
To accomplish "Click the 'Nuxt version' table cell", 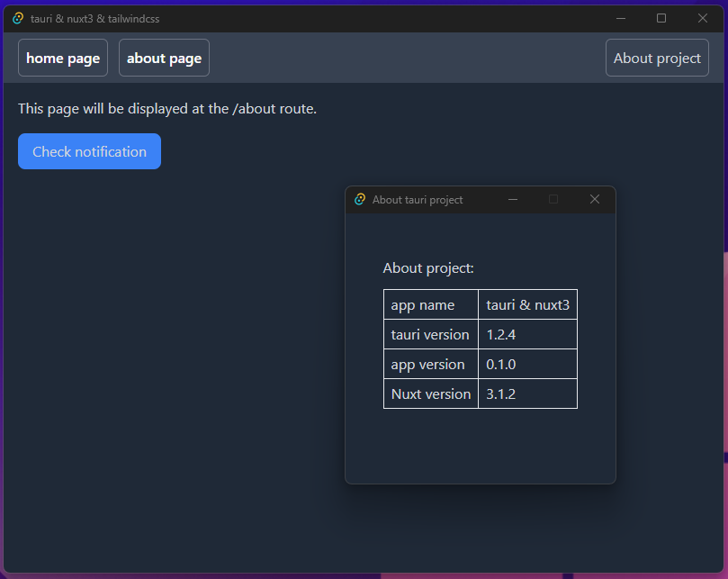I will click(431, 394).
